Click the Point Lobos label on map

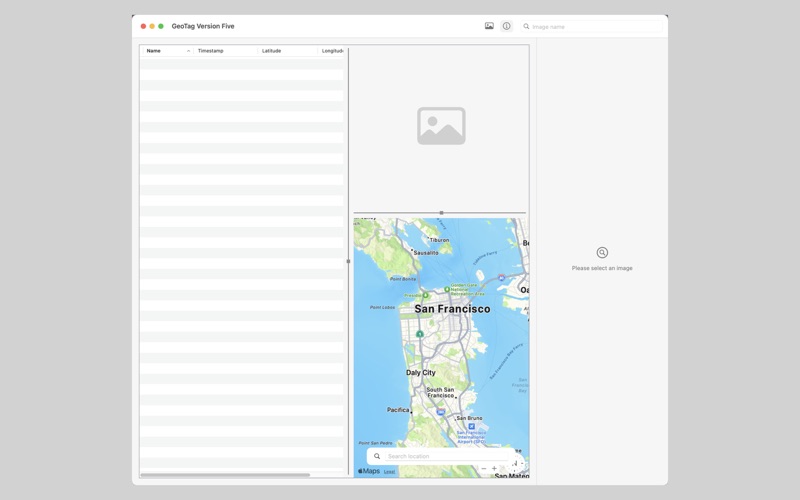(382, 307)
